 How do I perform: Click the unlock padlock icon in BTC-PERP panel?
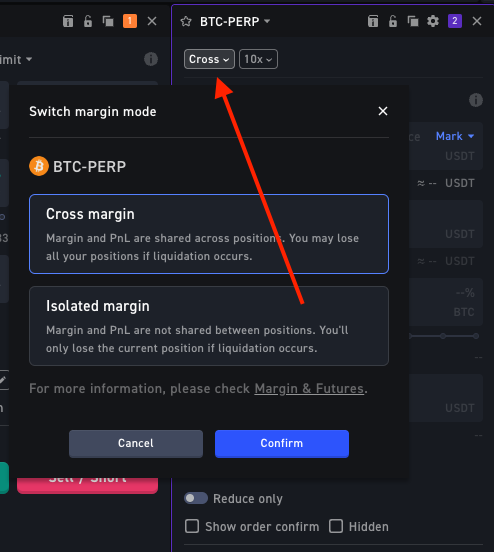pyautogui.click(x=393, y=21)
